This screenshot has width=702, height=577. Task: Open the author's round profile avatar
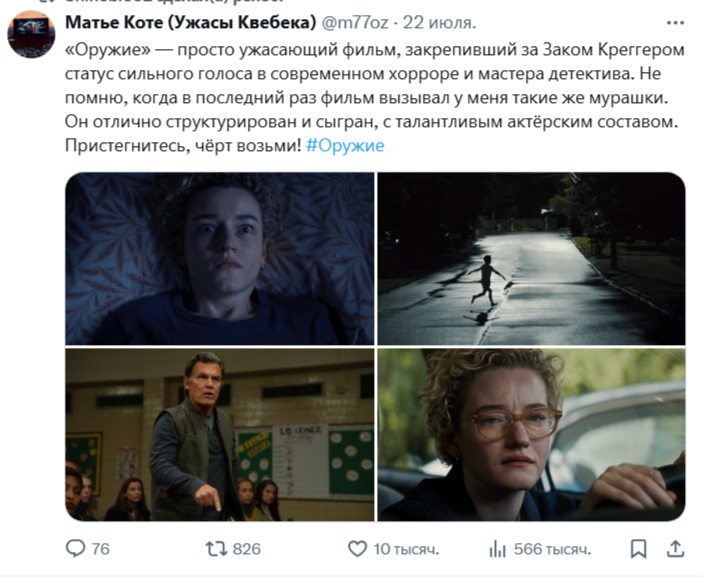click(x=31, y=34)
